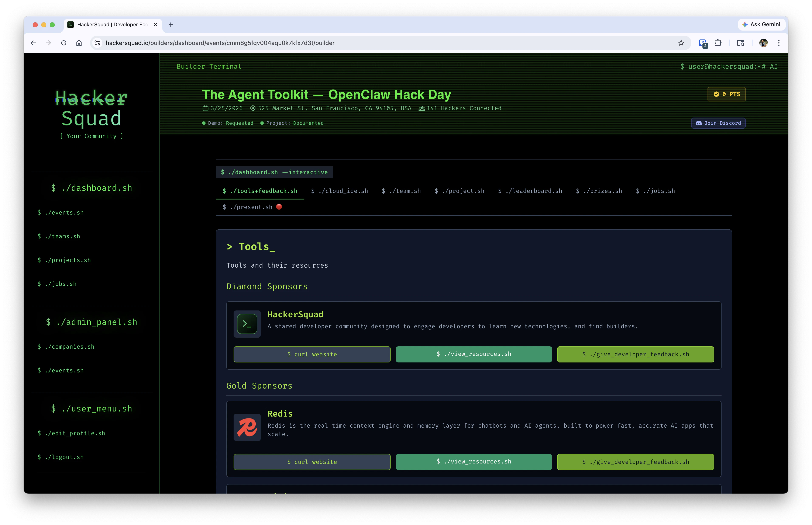
Task: Open ./give_developer_feedback.sh for HackerSquad
Action: (635, 354)
